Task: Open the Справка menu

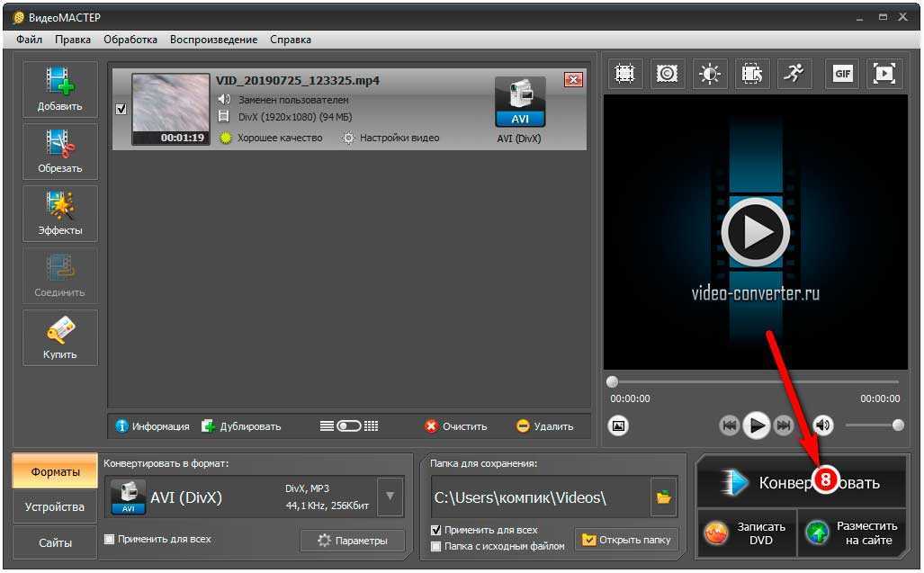Action: 290,40
